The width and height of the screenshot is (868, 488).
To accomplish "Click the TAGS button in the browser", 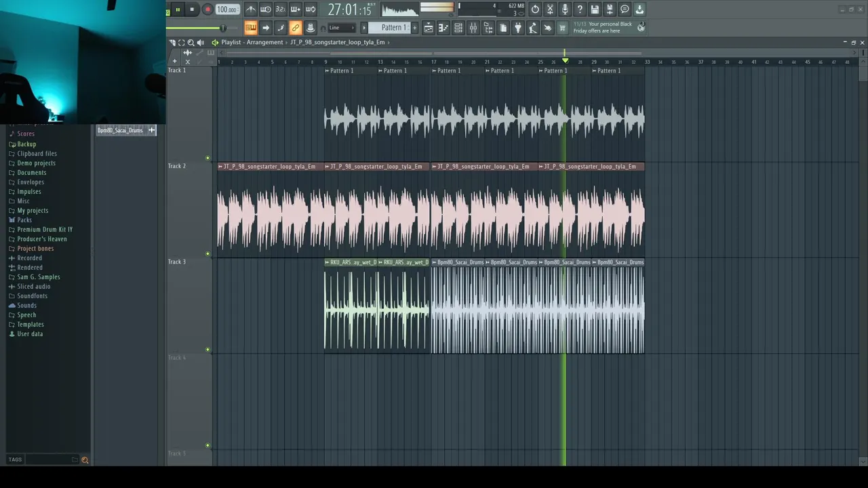I will (15, 460).
